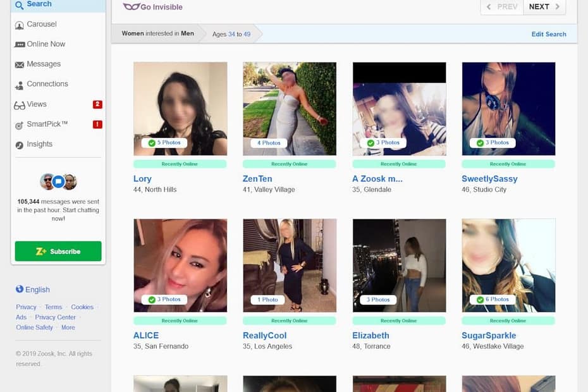
Task: Change the maximum age 49 value
Action: [x=247, y=34]
